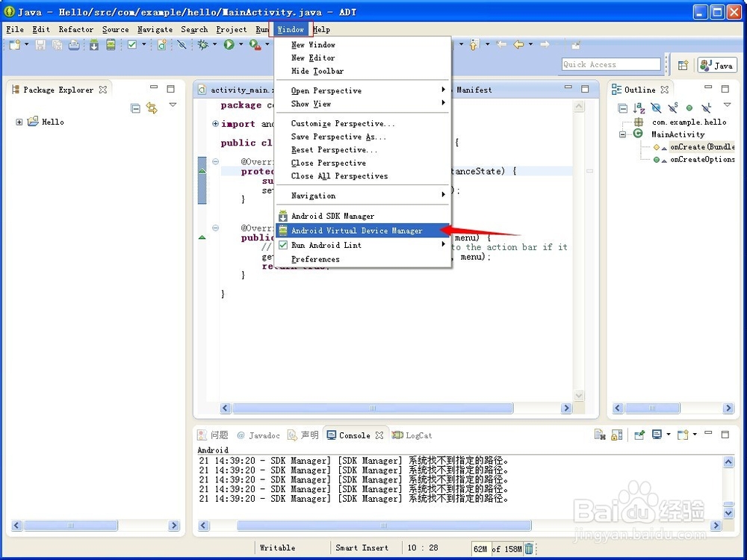Click Collapse All in Package Explorer
This screenshot has height=560, width=747.
pos(135,108)
